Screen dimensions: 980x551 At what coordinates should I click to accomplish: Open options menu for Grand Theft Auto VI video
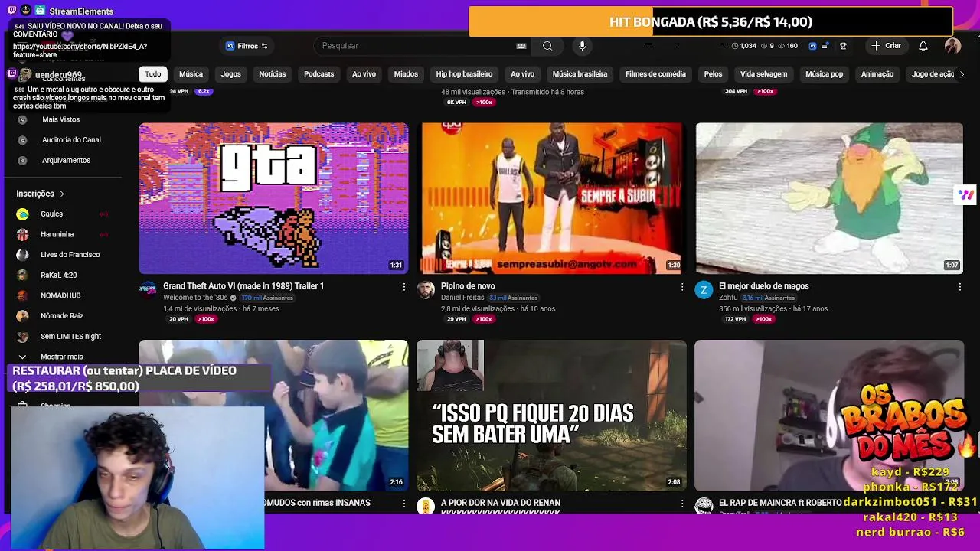(x=403, y=287)
